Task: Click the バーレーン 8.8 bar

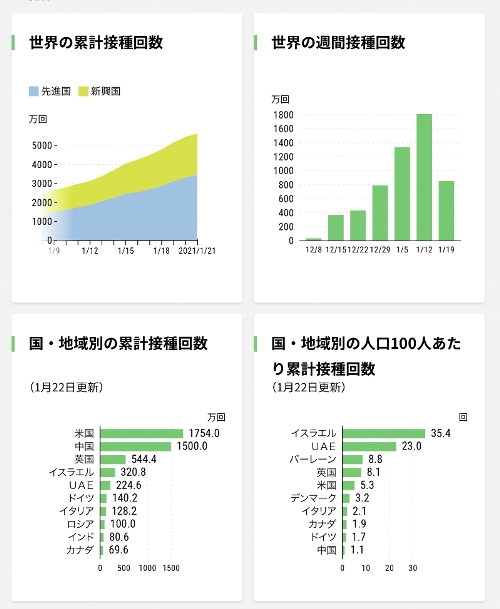Action: [353, 459]
